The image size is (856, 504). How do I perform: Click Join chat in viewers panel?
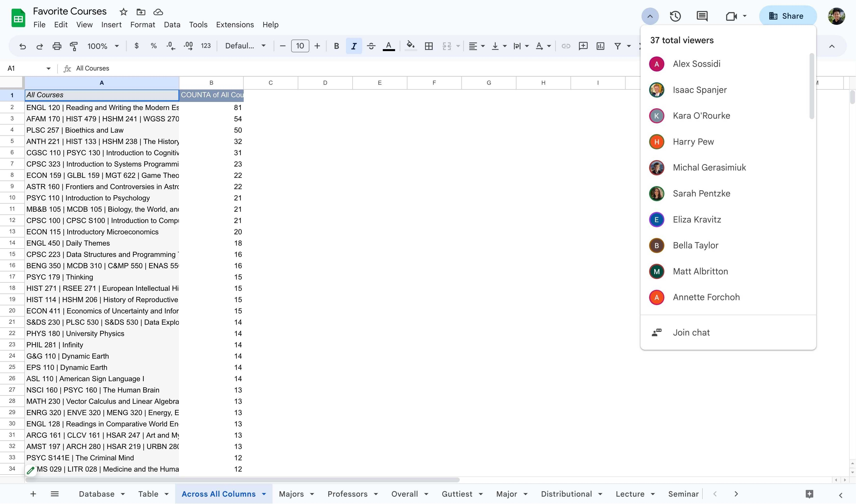(691, 333)
